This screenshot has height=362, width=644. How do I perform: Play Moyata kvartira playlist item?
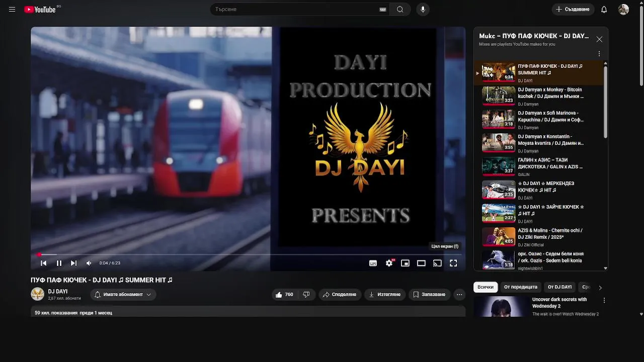pyautogui.click(x=538, y=143)
